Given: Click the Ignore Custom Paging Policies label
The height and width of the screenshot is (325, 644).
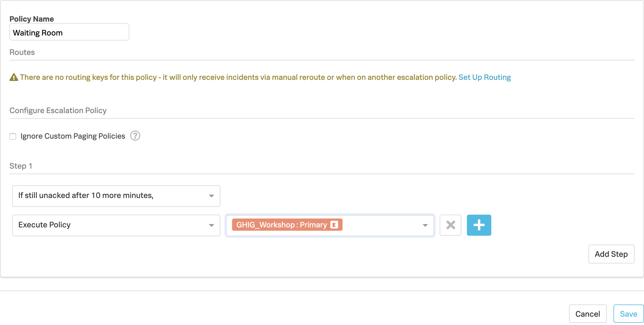Looking at the screenshot, I should pyautogui.click(x=73, y=136).
